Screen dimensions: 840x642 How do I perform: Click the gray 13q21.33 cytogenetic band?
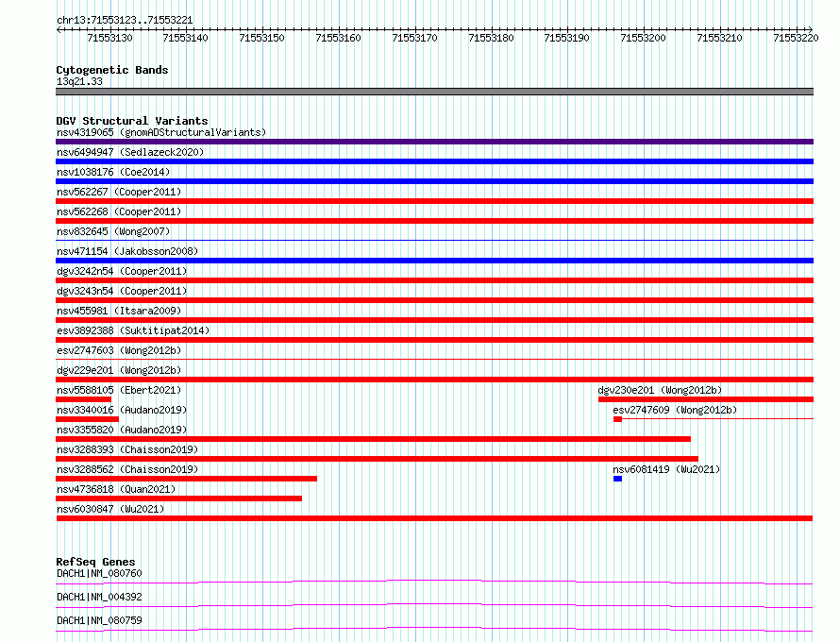(434, 92)
